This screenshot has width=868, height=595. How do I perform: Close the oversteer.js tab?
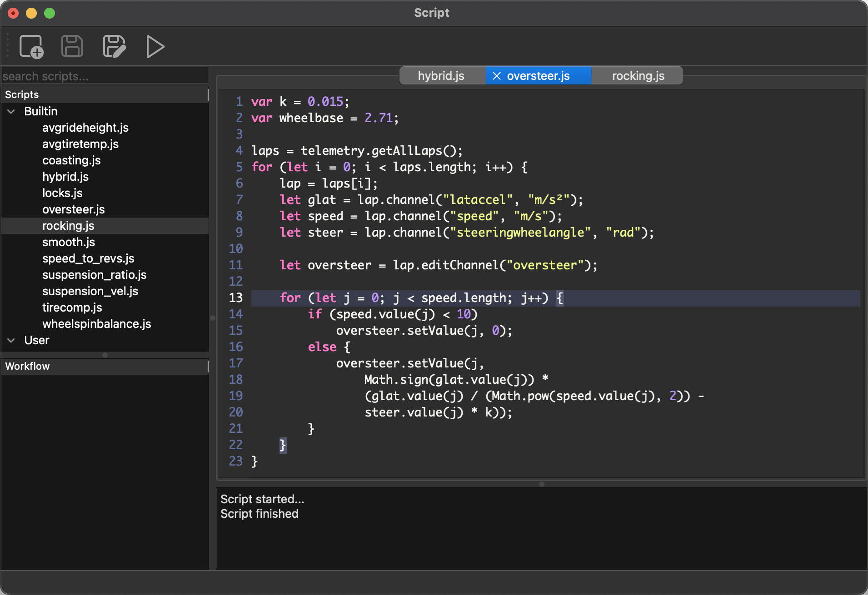pyautogui.click(x=497, y=75)
